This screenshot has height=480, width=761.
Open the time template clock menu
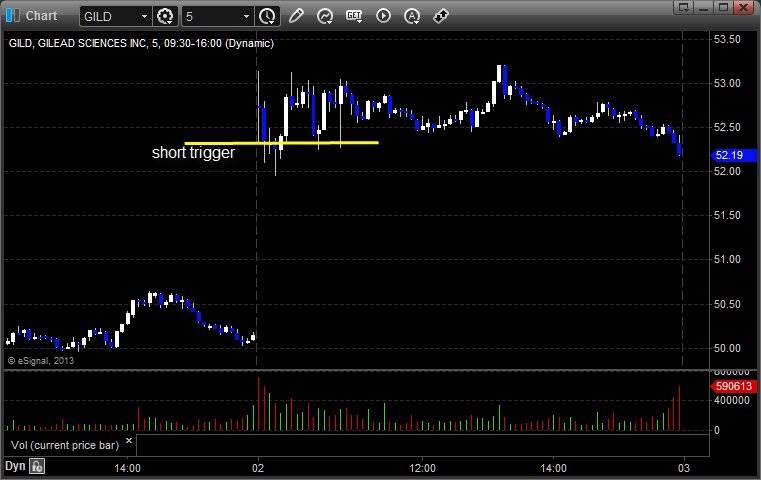[x=267, y=17]
